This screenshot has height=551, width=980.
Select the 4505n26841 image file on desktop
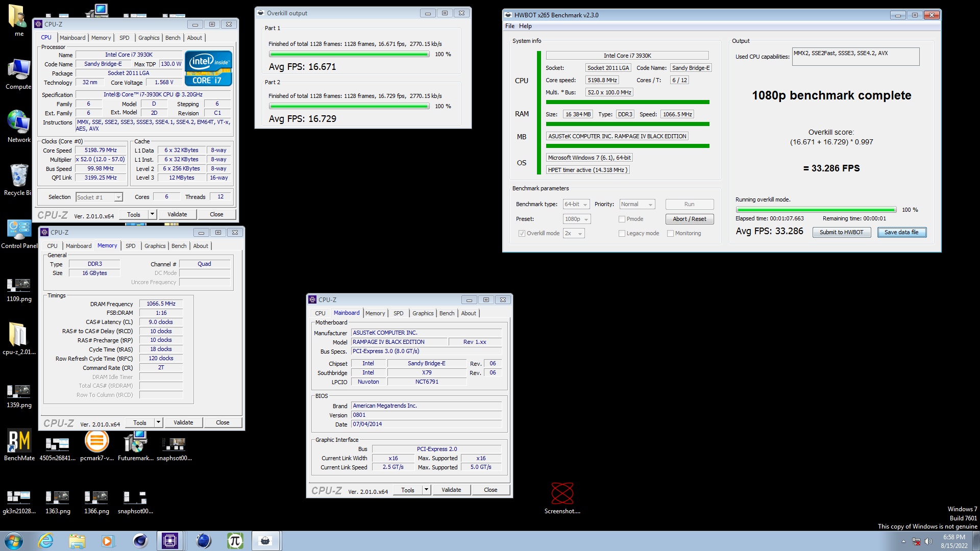coord(58,448)
